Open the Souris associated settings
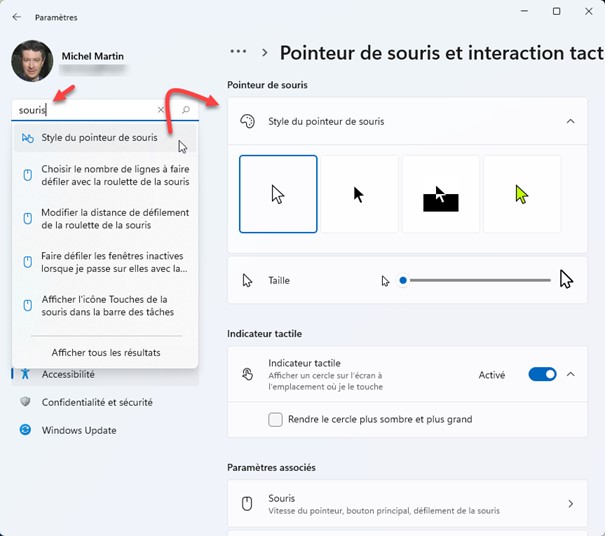The height and width of the screenshot is (536, 605). coord(407,504)
